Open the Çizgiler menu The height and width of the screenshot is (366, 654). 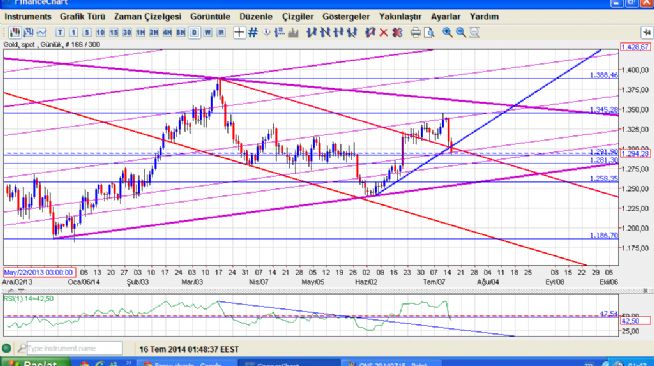point(297,17)
